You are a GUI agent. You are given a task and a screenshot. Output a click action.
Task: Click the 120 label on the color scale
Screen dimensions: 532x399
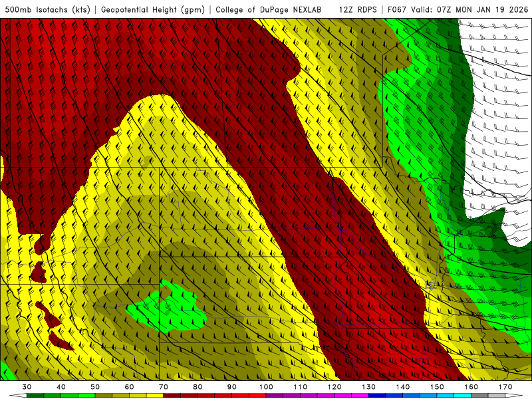(x=334, y=387)
